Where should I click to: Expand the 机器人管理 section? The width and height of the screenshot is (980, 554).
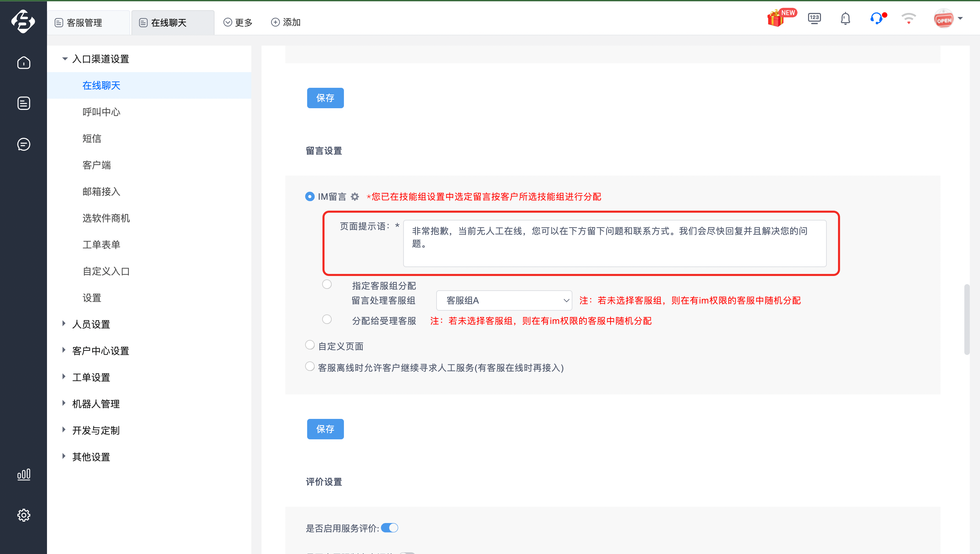[96, 404]
